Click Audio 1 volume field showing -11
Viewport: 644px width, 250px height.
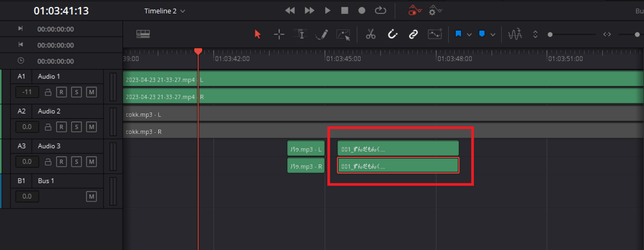click(x=27, y=92)
